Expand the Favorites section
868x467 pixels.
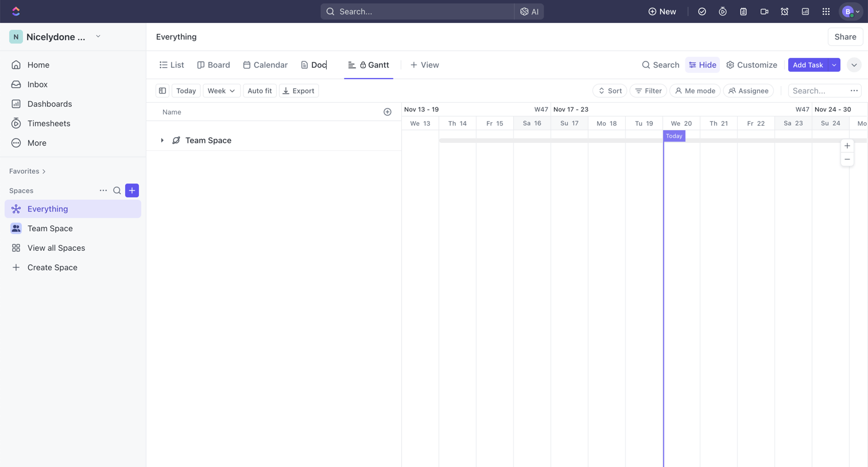click(28, 171)
